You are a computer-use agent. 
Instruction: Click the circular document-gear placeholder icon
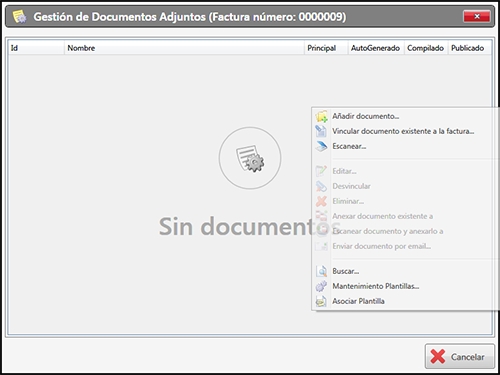click(250, 158)
